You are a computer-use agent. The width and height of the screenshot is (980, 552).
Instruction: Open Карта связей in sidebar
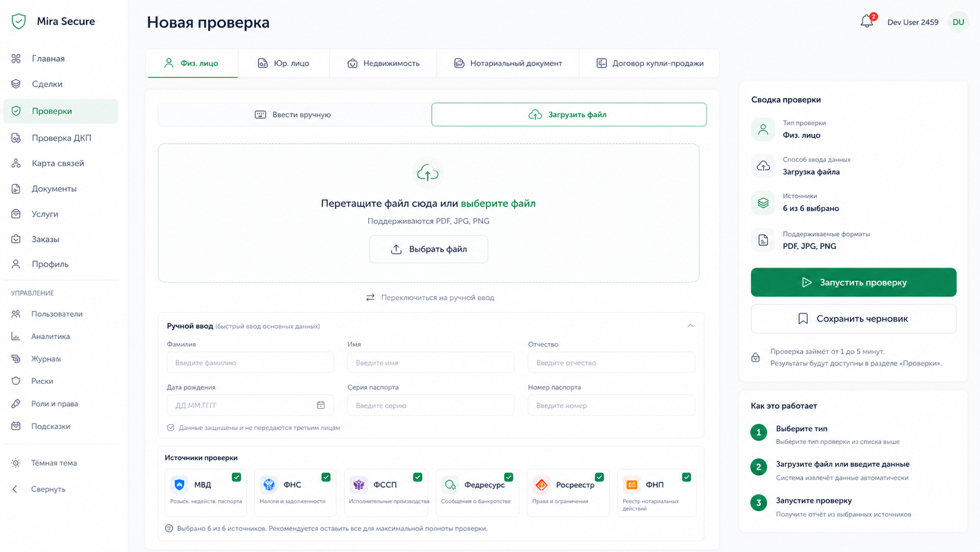tap(60, 163)
